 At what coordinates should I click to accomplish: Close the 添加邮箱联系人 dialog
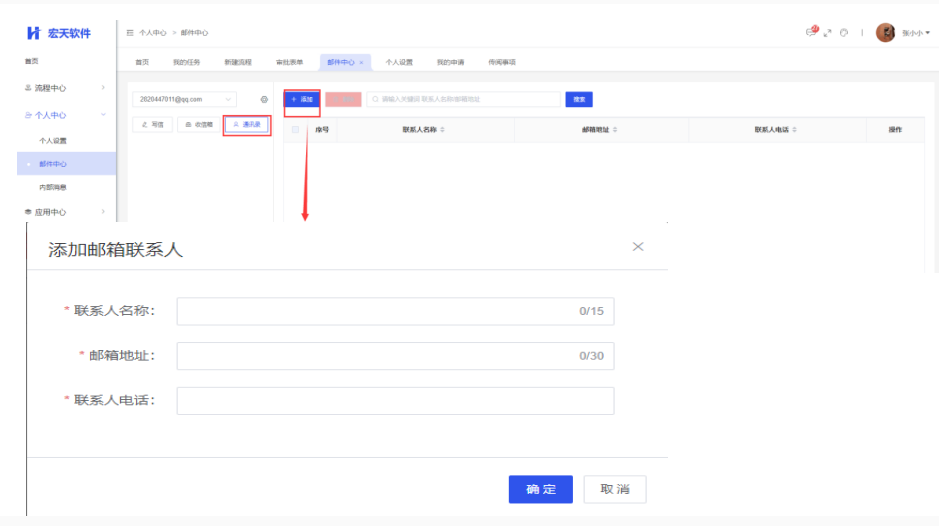click(638, 247)
